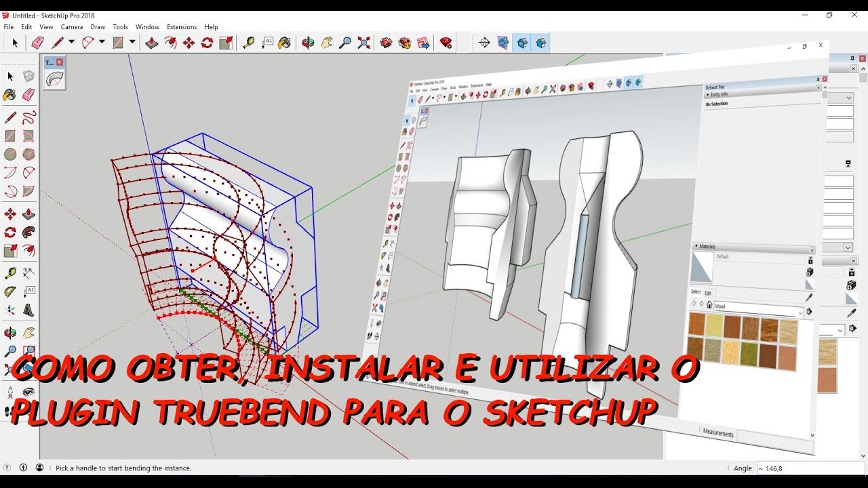Open the Tools menu
This screenshot has height=488, width=868.
[121, 27]
